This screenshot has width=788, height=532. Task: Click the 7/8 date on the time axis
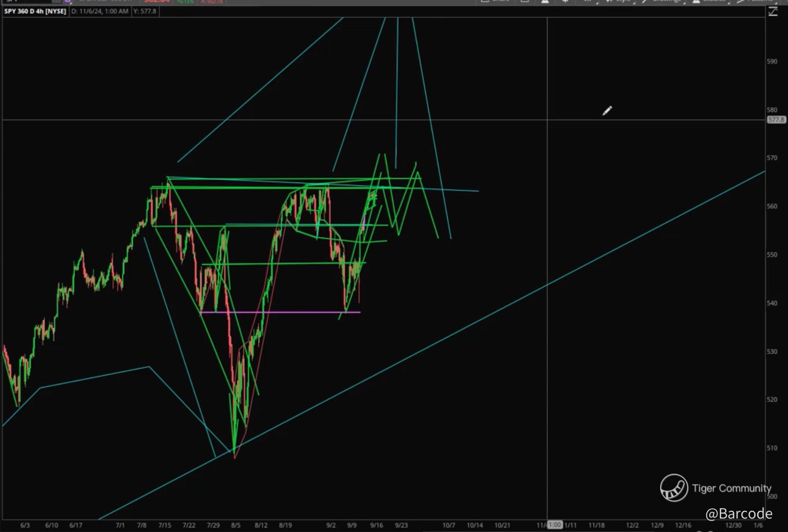tap(142, 525)
